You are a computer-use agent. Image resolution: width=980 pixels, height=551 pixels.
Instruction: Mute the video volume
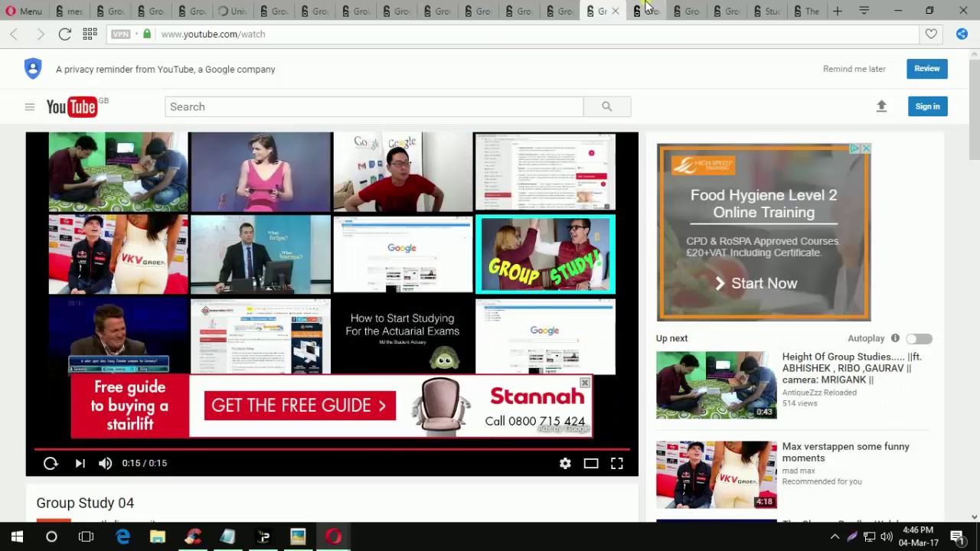tap(105, 463)
